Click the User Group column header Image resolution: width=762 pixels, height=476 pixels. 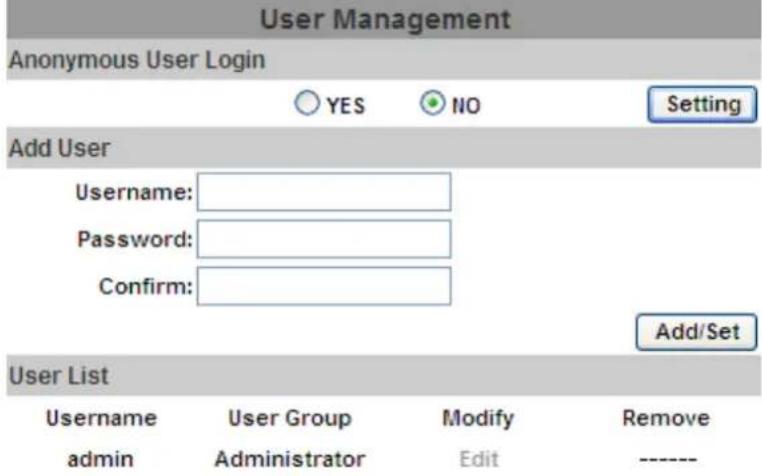[x=290, y=418]
